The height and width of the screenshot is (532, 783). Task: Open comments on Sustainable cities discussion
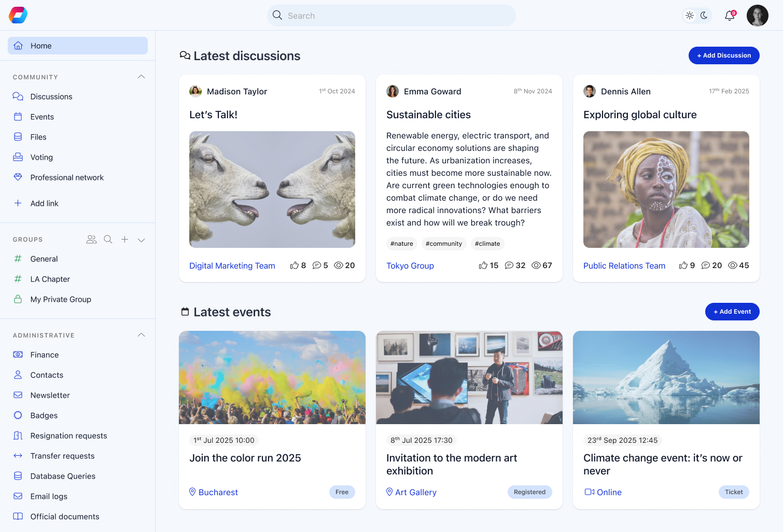coord(509,265)
